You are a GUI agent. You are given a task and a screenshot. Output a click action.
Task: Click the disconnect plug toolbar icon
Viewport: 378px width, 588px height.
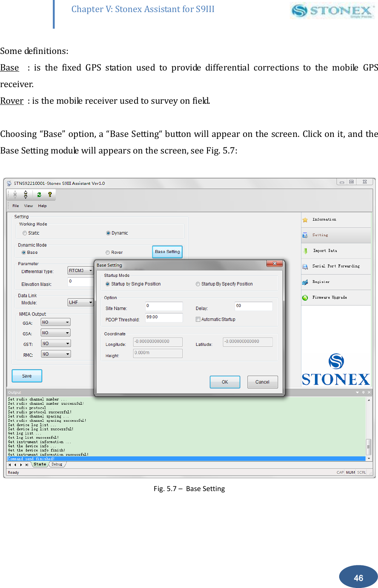26,195
